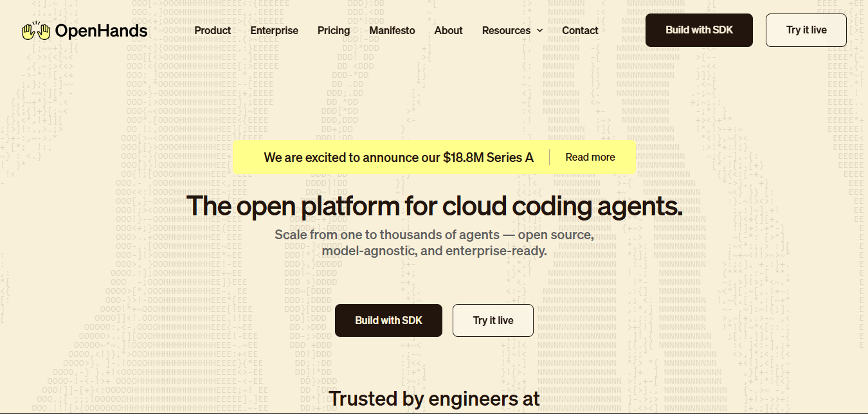This screenshot has height=414, width=868.
Task: Click the OpenHands wordmark in the header
Action: coord(102,30)
